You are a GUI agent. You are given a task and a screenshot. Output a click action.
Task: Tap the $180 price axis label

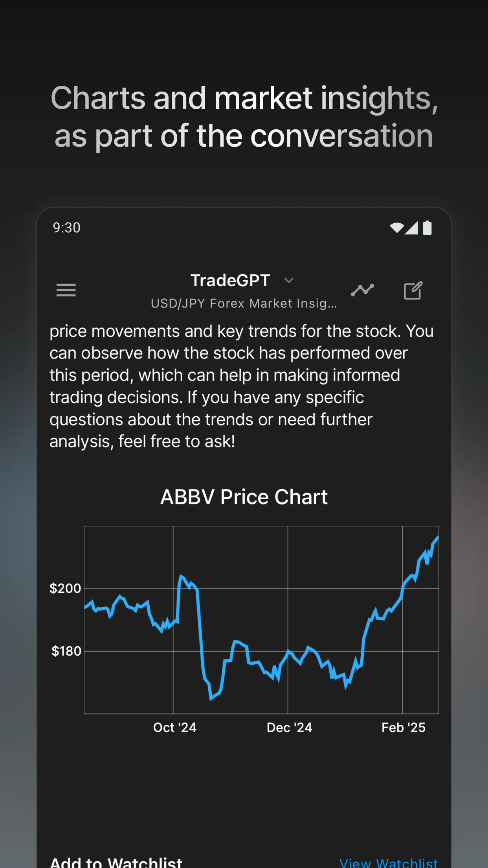coord(66,651)
